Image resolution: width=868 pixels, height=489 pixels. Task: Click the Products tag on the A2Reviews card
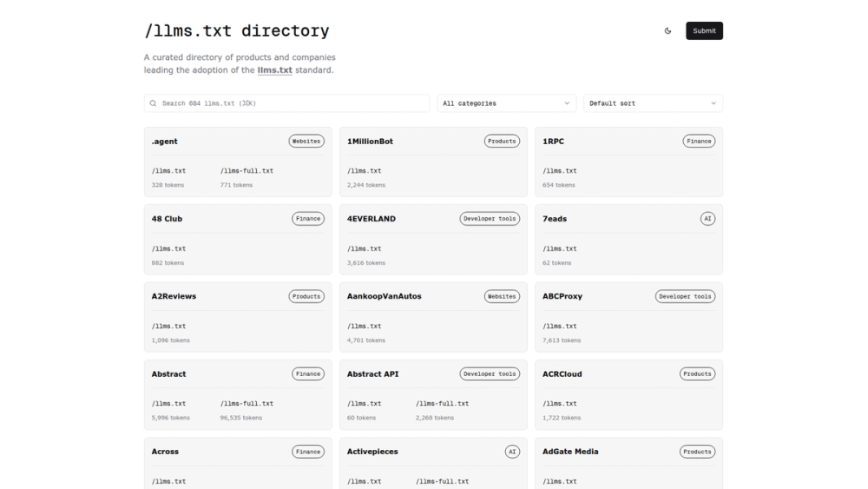(x=306, y=296)
